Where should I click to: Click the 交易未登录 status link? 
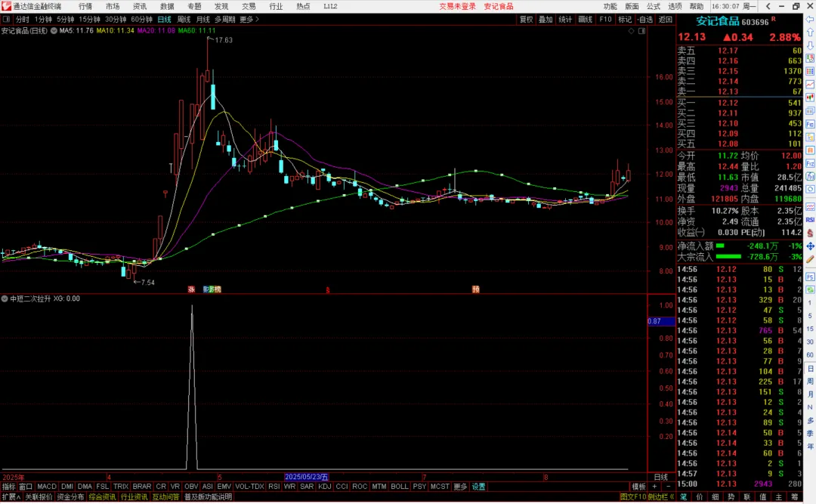(457, 6)
